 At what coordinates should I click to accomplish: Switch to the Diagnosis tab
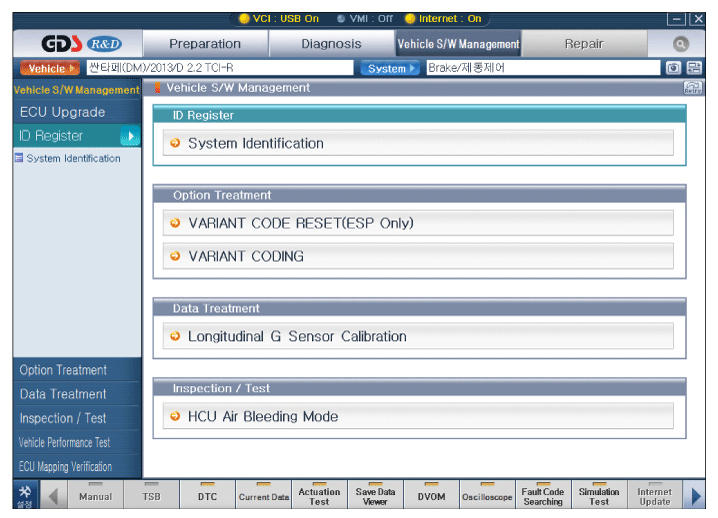(x=331, y=44)
